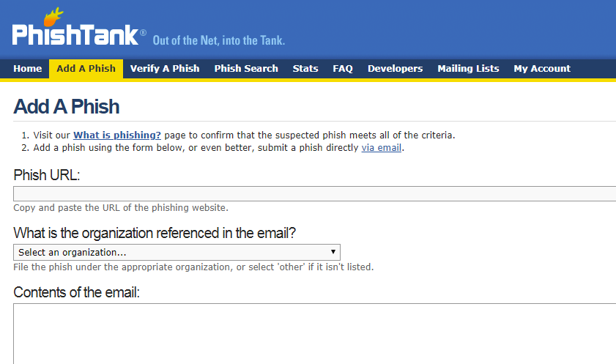The image size is (616, 364).
Task: Click the "via email" link
Action: [x=382, y=147]
